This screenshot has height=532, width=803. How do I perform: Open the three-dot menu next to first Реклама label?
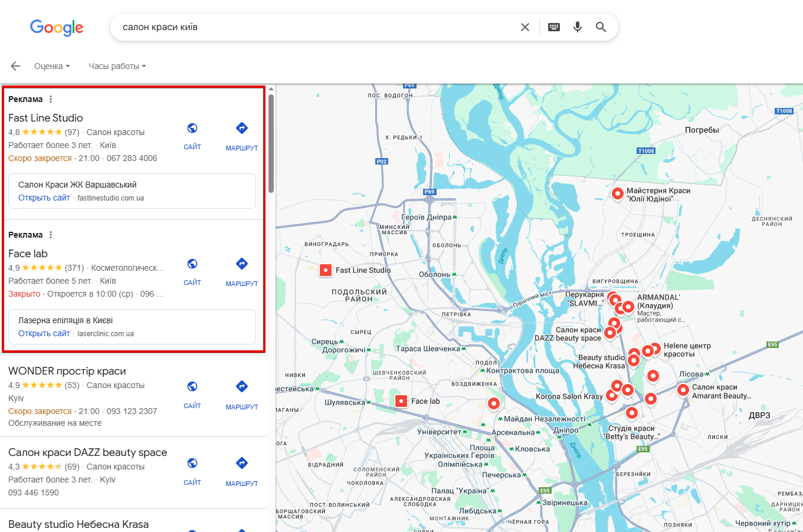pyautogui.click(x=51, y=98)
